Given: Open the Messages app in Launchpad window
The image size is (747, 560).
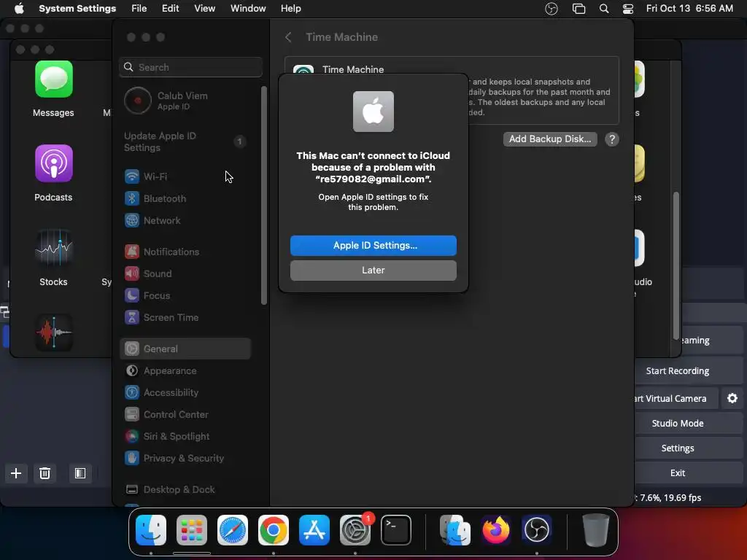Looking at the screenshot, I should (x=53, y=79).
